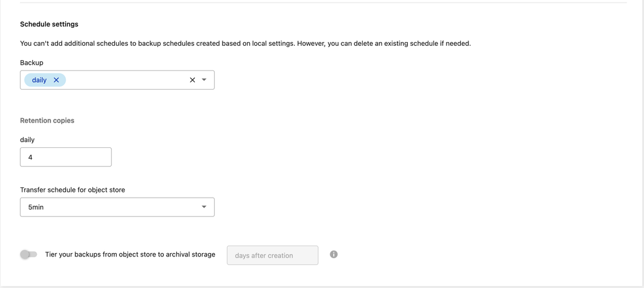Click the days after creation field
Screen dimensions: 644x288
272,256
